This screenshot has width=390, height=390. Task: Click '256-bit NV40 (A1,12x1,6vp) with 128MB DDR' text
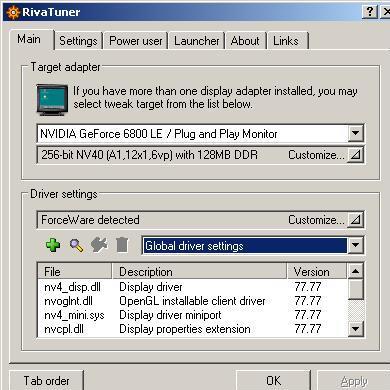[x=149, y=155]
